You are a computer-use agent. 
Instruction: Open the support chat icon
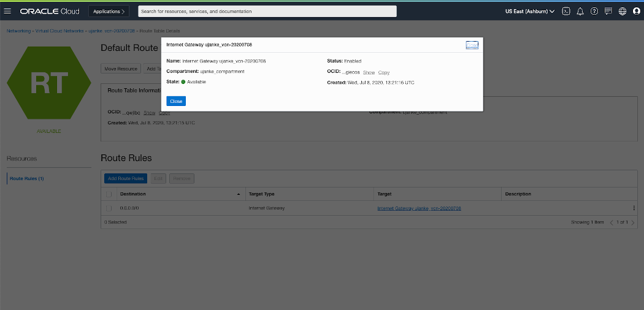tap(608, 11)
